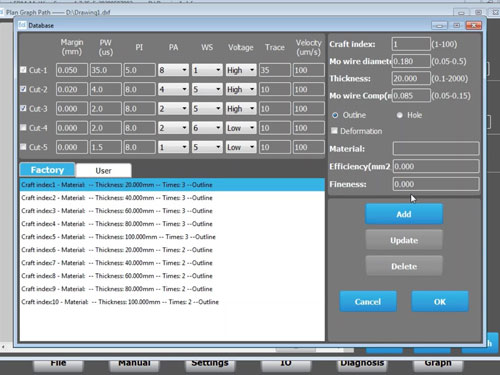
Task: Open the Cut-1 PA dropdown
Action: (173, 70)
